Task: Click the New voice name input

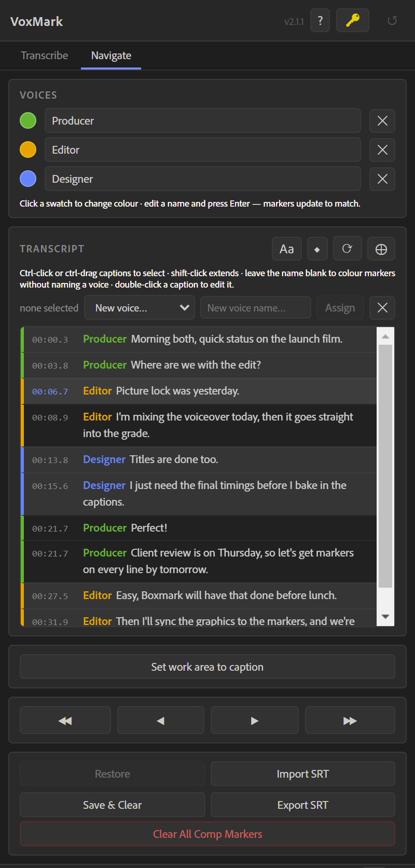Action: click(x=256, y=308)
